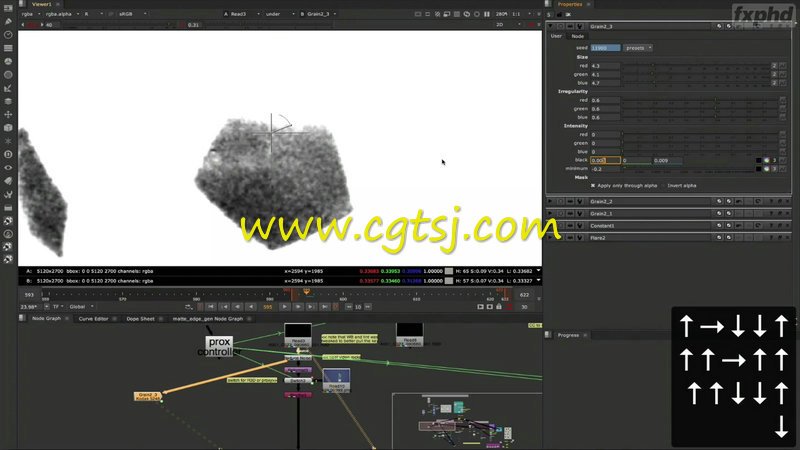Open the sRGB viewer LUT dropdown
This screenshot has width=800, height=450.
[133, 14]
